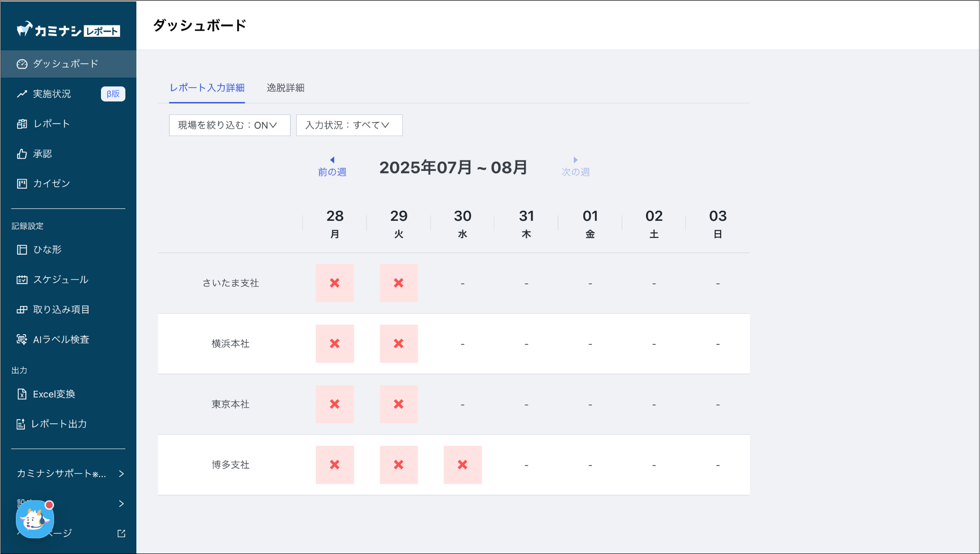The width and height of the screenshot is (980, 554).
Task: Open 取り込み項目 in sidebar
Action: [61, 310]
